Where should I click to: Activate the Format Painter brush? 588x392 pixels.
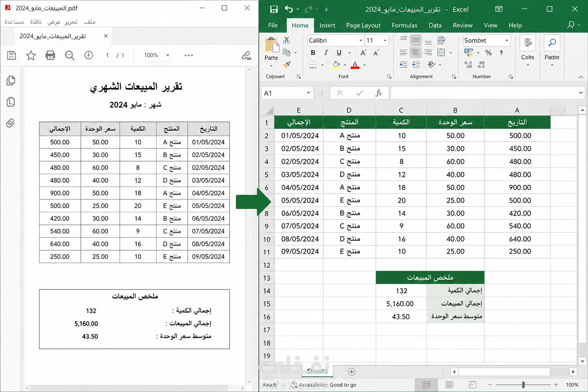click(287, 64)
